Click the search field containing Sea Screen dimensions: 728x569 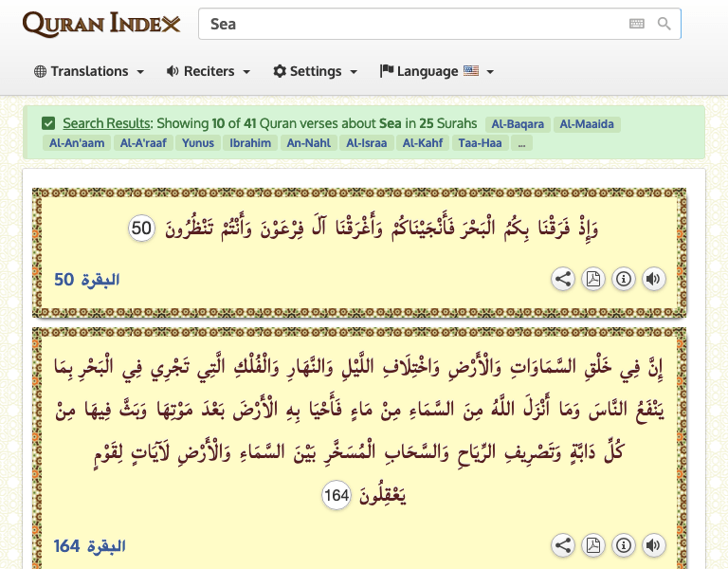point(439,24)
